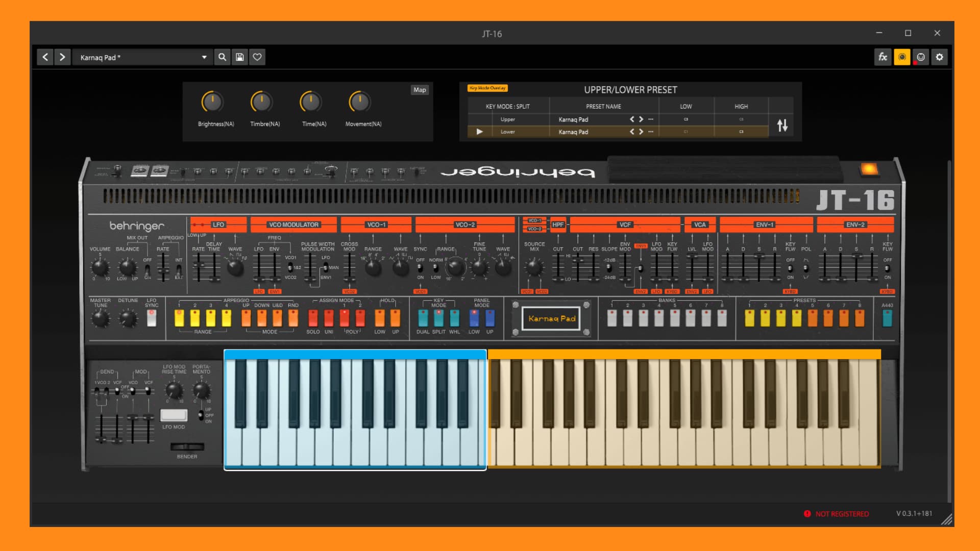Select the Lower preset row
The height and width of the screenshot is (551, 980).
tap(618, 132)
